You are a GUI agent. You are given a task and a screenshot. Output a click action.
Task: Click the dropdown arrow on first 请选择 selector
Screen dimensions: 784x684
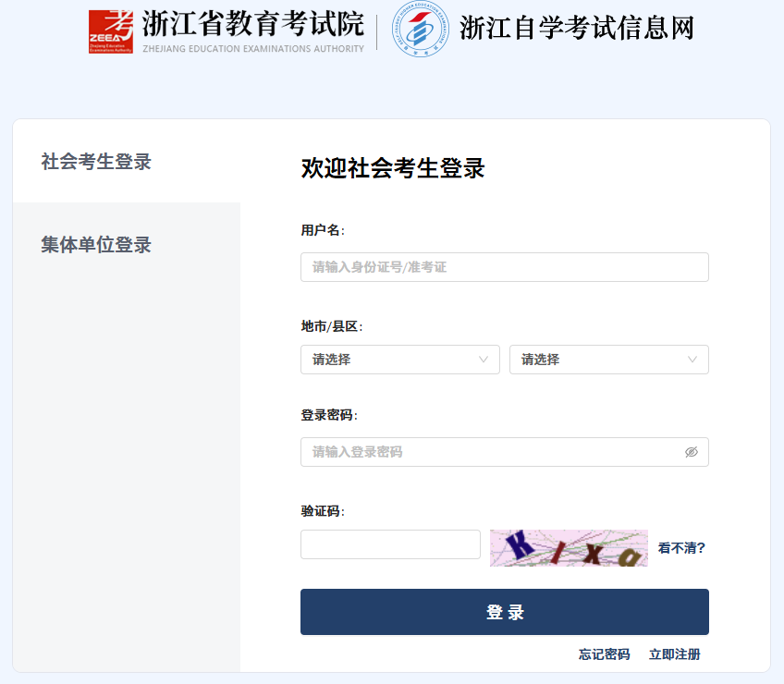[x=484, y=360]
